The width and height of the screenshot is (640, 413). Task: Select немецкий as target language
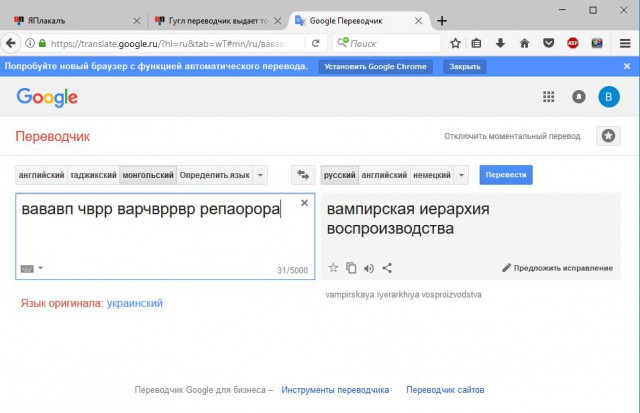pyautogui.click(x=432, y=175)
